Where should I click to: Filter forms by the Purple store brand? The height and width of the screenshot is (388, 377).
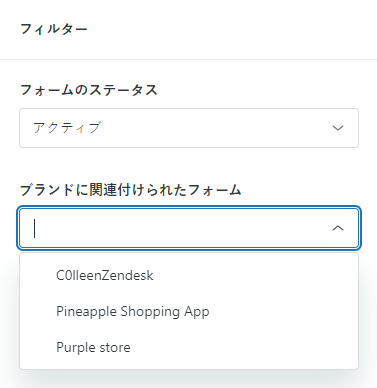[93, 347]
